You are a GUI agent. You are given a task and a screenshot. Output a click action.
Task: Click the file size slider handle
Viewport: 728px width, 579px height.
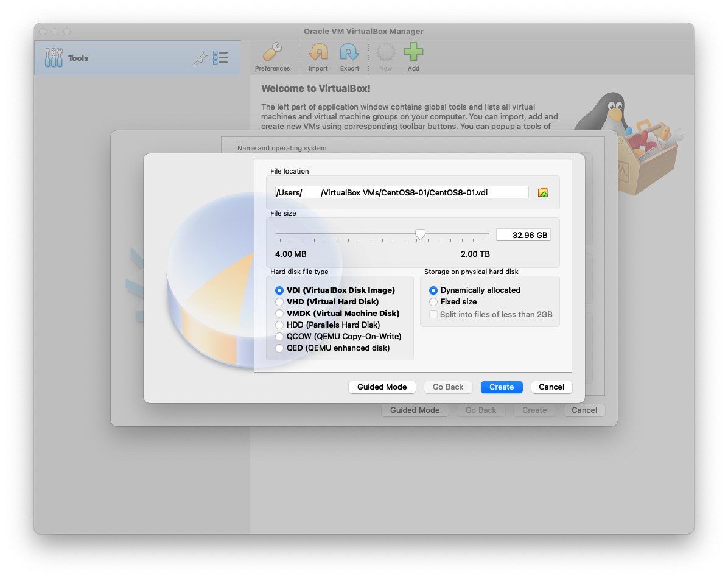click(x=420, y=234)
